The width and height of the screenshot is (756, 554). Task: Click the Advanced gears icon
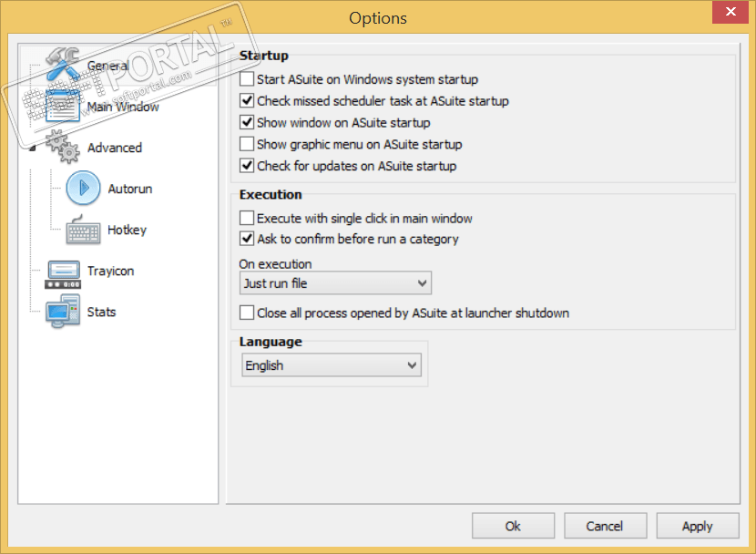click(x=62, y=147)
